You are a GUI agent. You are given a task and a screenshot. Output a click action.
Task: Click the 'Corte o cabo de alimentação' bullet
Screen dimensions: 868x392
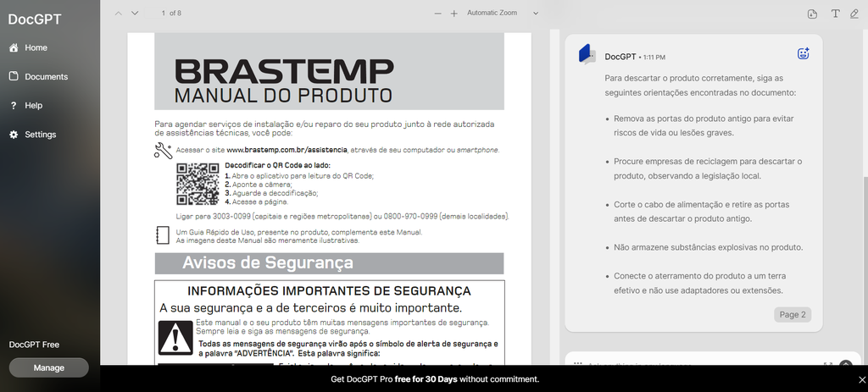[701, 212]
